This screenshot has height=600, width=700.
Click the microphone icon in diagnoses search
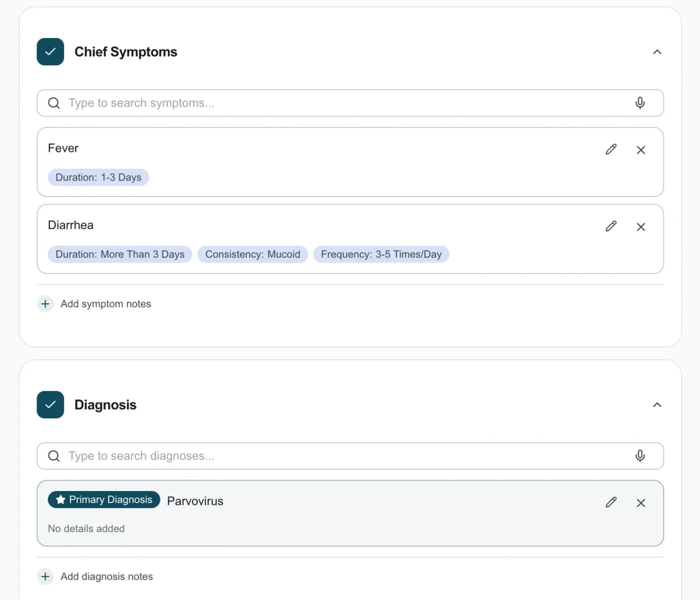pos(640,456)
